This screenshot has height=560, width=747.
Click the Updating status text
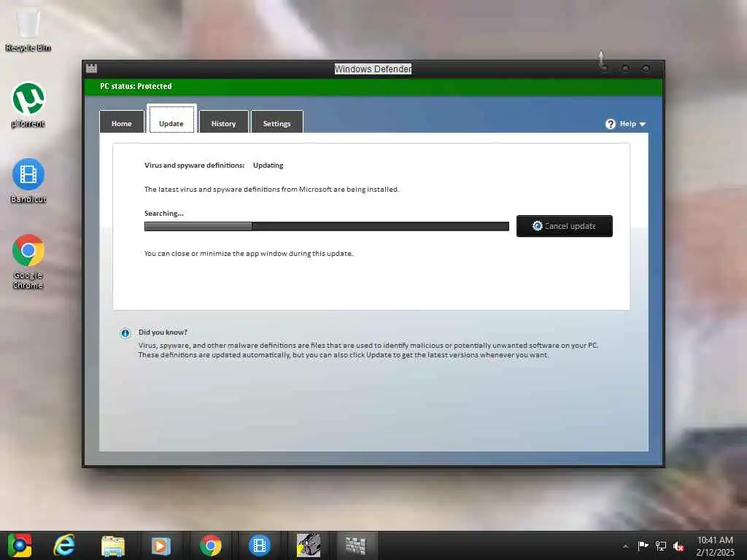[x=268, y=166]
